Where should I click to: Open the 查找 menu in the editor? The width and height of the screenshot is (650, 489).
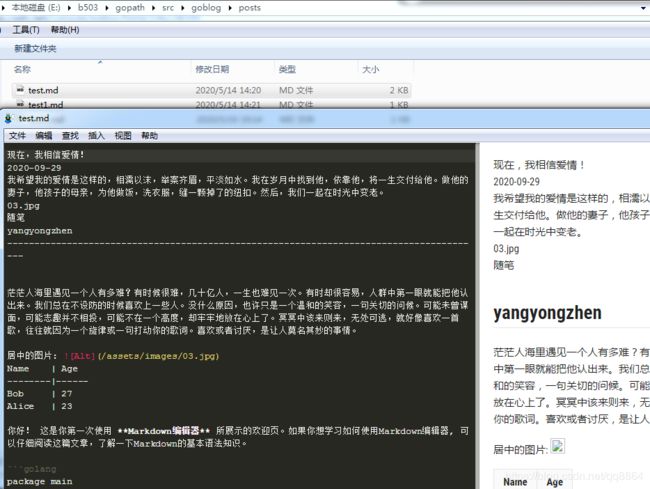[70, 136]
